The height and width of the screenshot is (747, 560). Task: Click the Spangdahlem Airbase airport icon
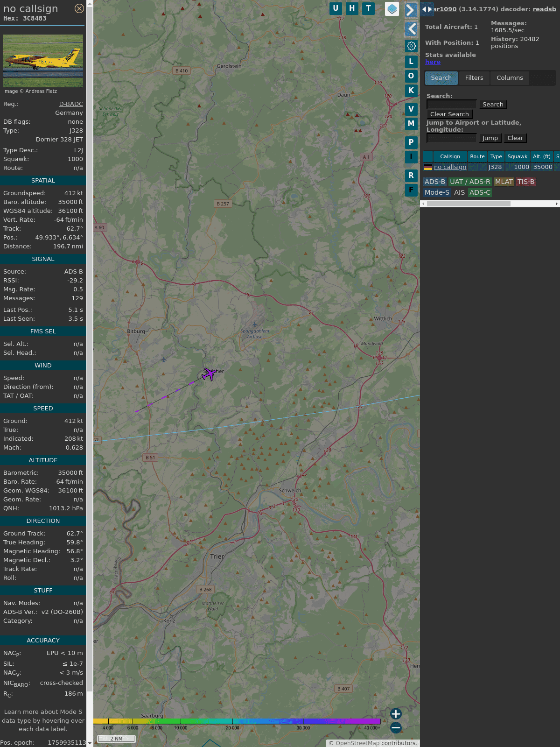coord(254,324)
